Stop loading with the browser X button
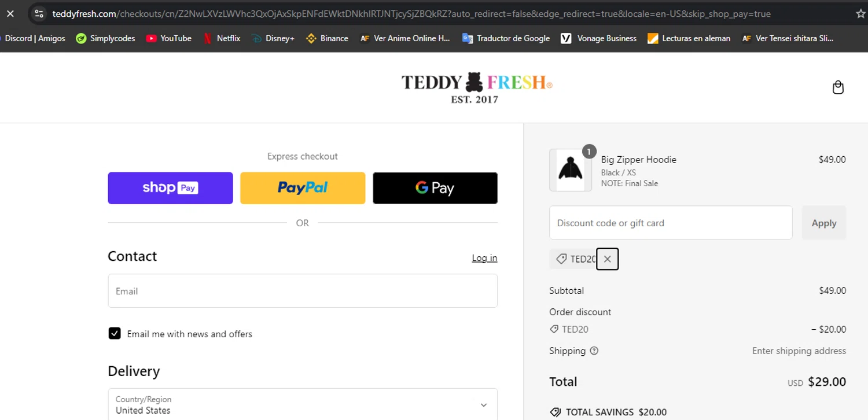 click(x=10, y=14)
